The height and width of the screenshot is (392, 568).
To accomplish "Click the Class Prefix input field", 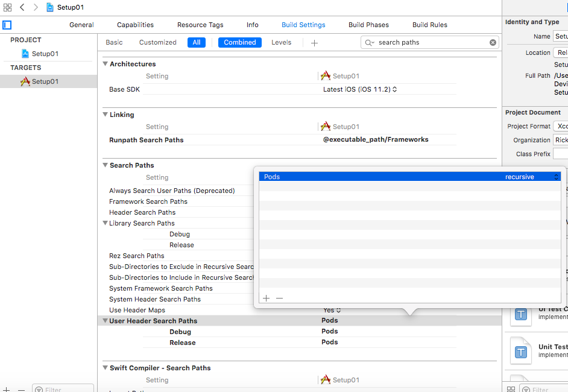I will (x=560, y=154).
